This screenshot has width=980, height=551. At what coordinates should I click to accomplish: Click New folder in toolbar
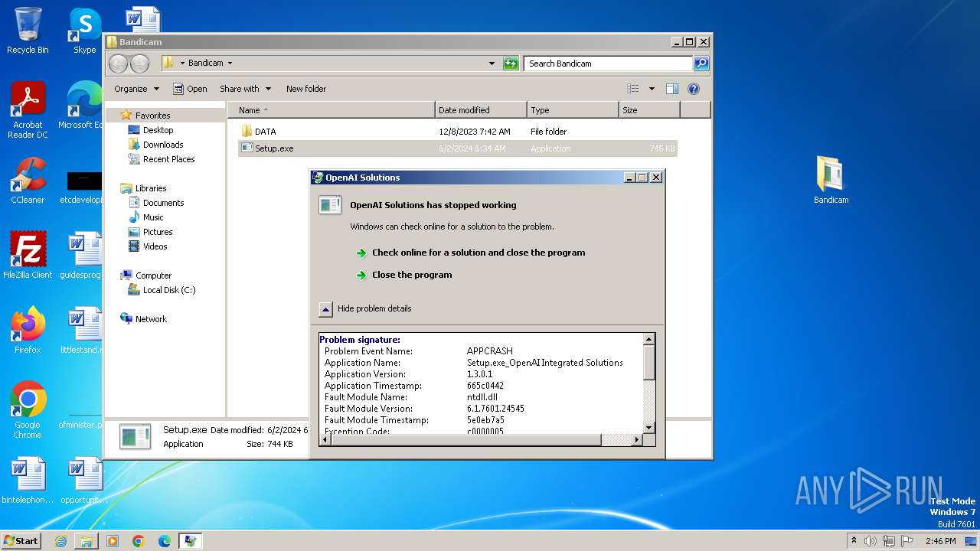click(306, 89)
